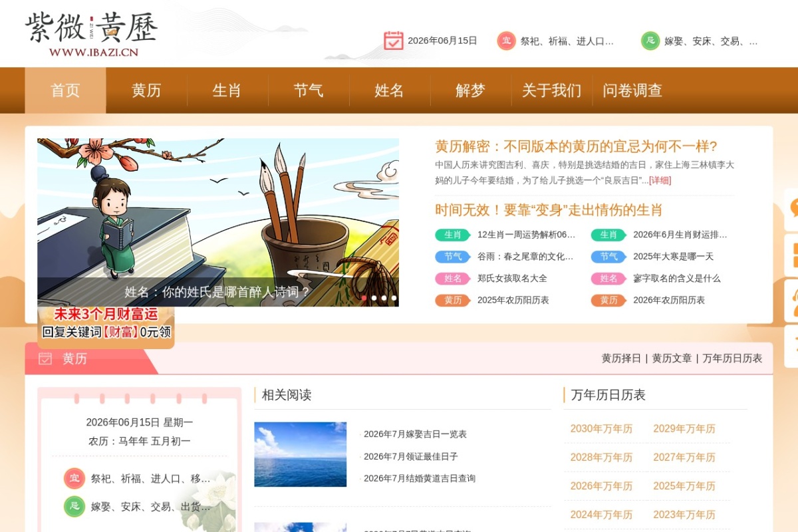The height and width of the screenshot is (532, 798).
Task: Open the 姓名 navigation tab
Action: click(390, 90)
